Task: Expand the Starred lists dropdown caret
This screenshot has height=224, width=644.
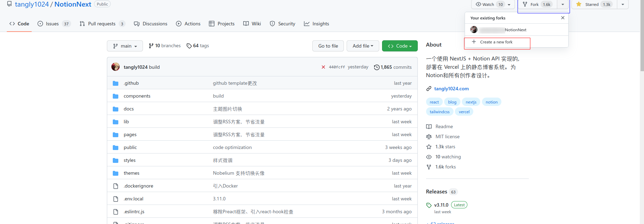Action: click(623, 5)
